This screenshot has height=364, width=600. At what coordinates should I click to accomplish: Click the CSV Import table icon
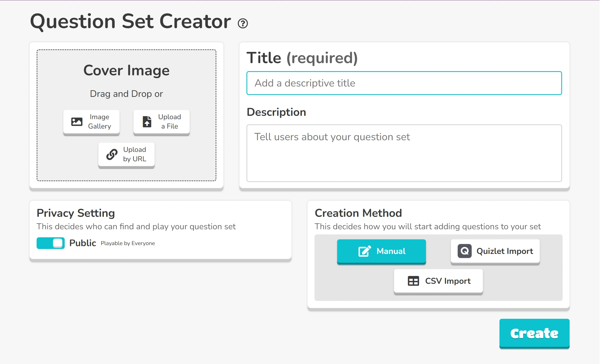click(413, 281)
